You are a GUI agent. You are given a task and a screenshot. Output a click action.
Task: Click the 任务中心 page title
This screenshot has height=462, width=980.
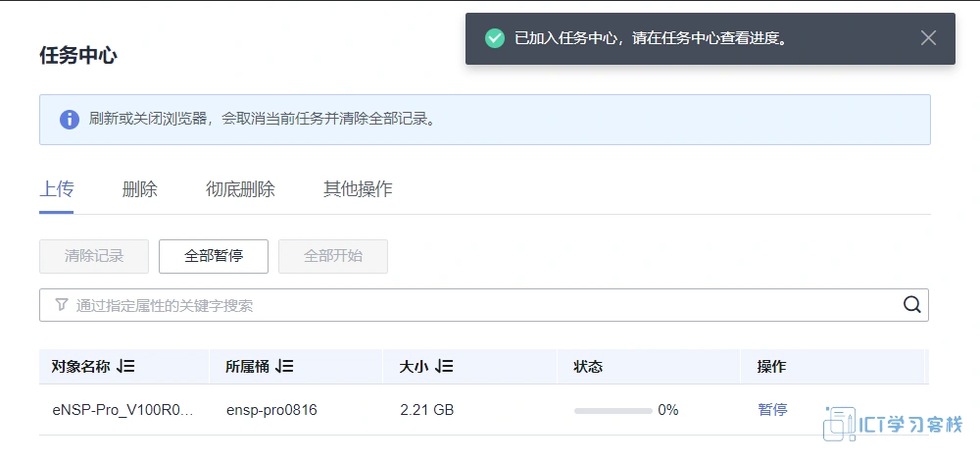(x=78, y=55)
